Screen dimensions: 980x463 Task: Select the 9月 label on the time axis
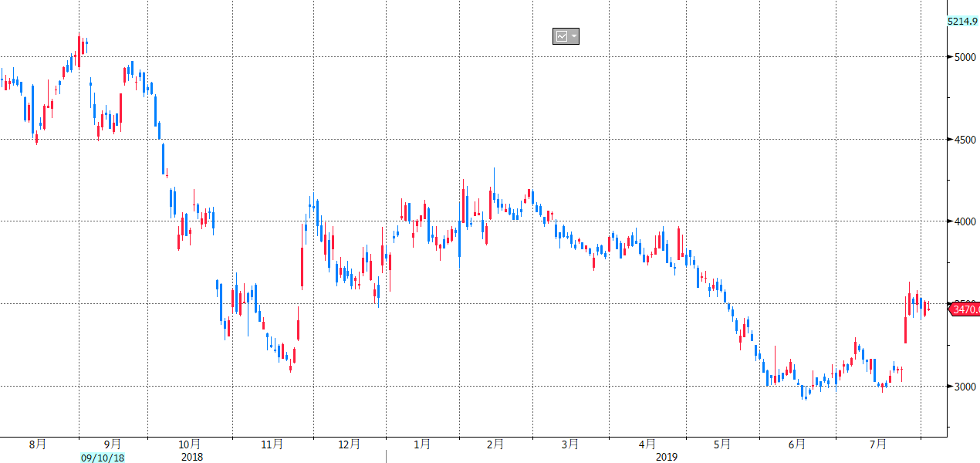coord(113,444)
